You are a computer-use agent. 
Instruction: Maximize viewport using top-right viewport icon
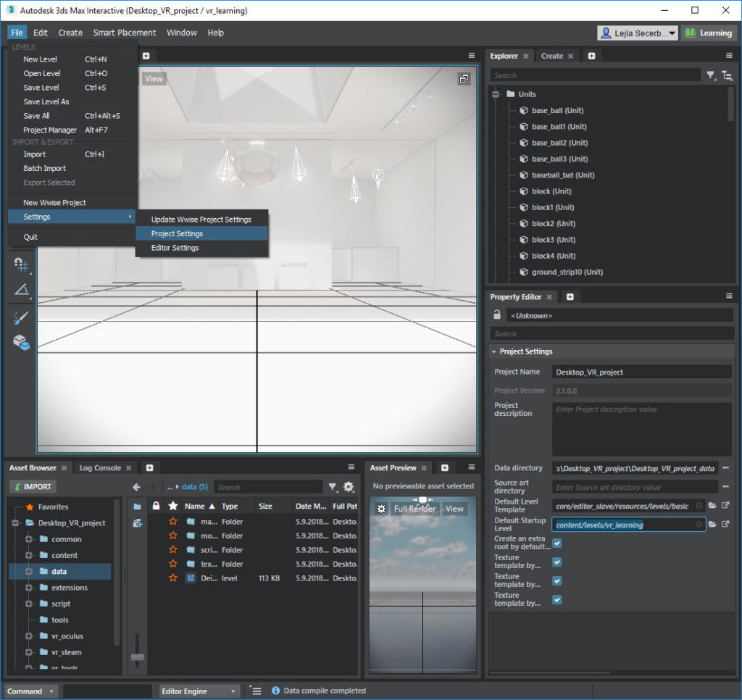point(464,79)
